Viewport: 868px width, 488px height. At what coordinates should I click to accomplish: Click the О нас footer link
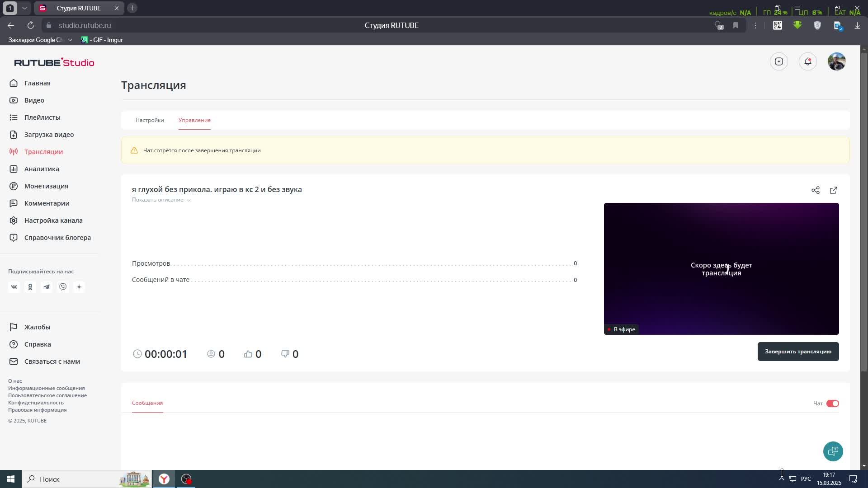click(15, 381)
